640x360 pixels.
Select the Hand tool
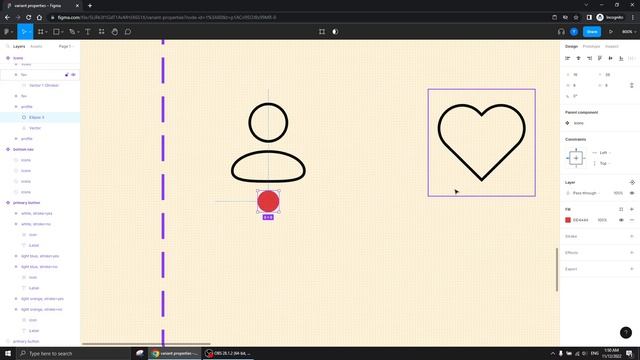[115, 32]
